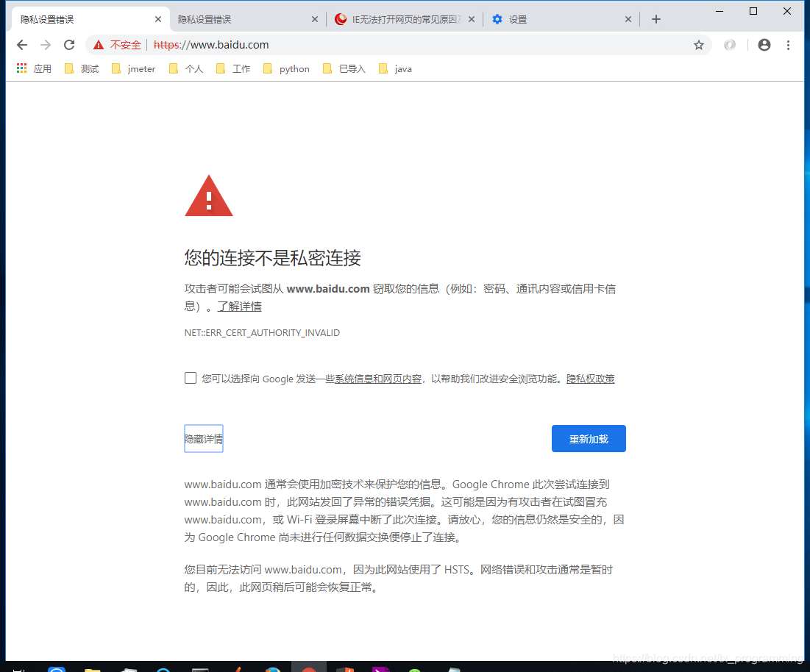Close the 设置 tab
This screenshot has width=810, height=672.
pos(628,19)
